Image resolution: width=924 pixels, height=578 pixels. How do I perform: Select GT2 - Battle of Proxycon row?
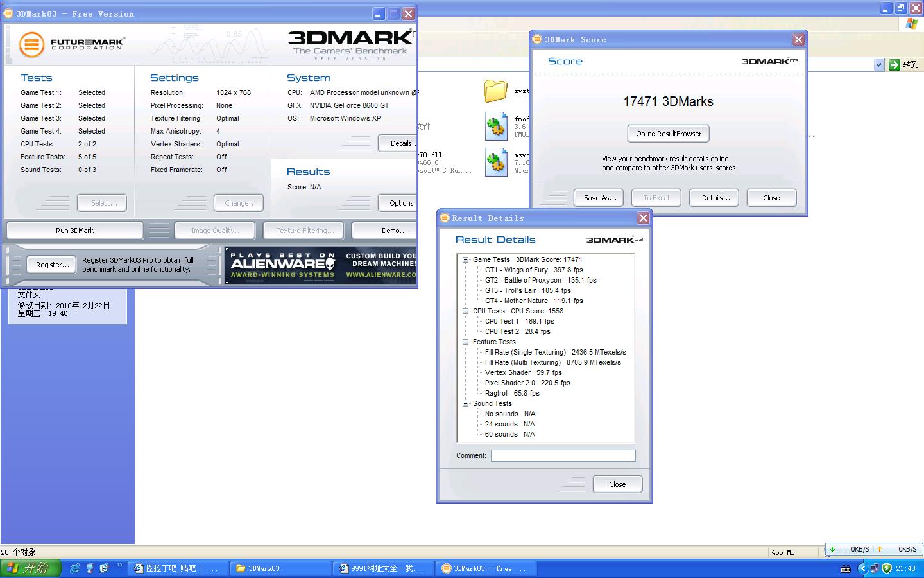point(540,280)
